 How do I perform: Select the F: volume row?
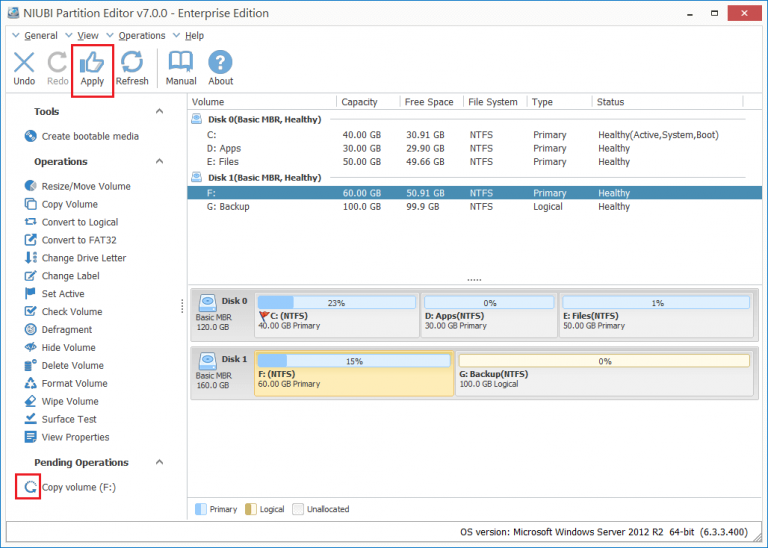[x=474, y=193]
